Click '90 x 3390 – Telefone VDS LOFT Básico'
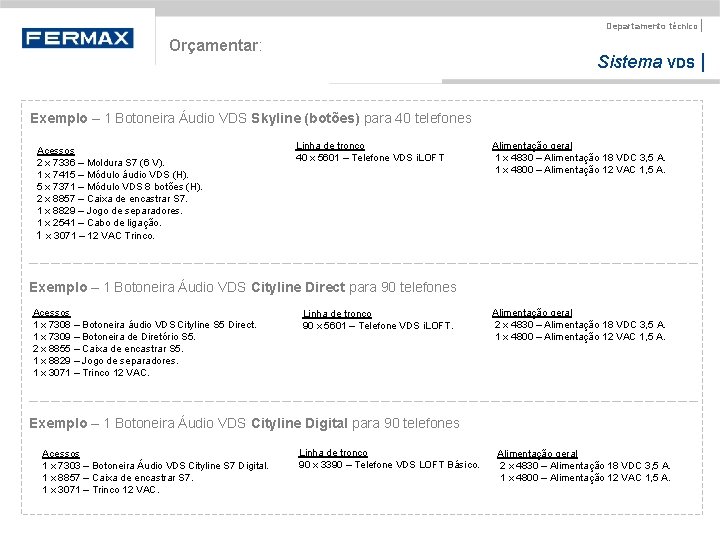The height and width of the screenshot is (540, 720). pos(389,465)
